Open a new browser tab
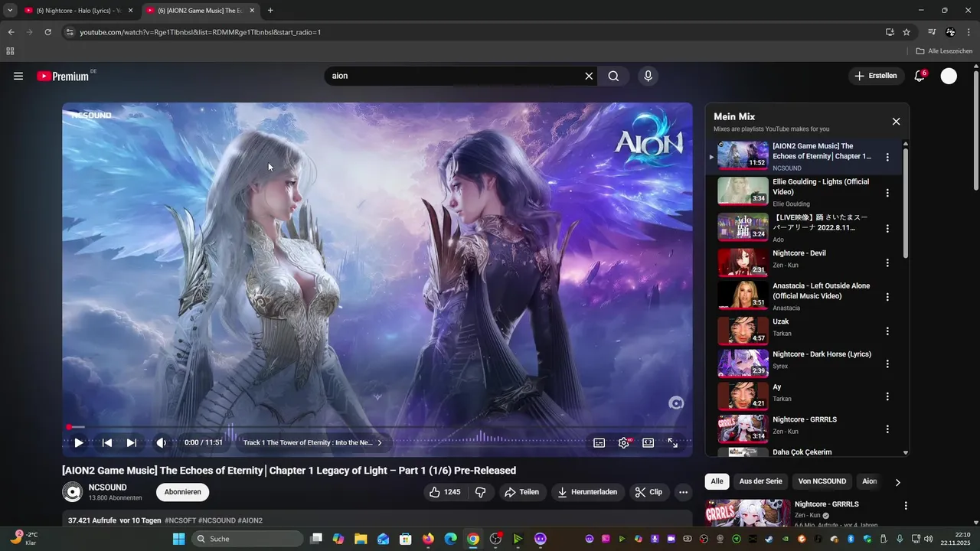This screenshot has width=980, height=551. [270, 11]
